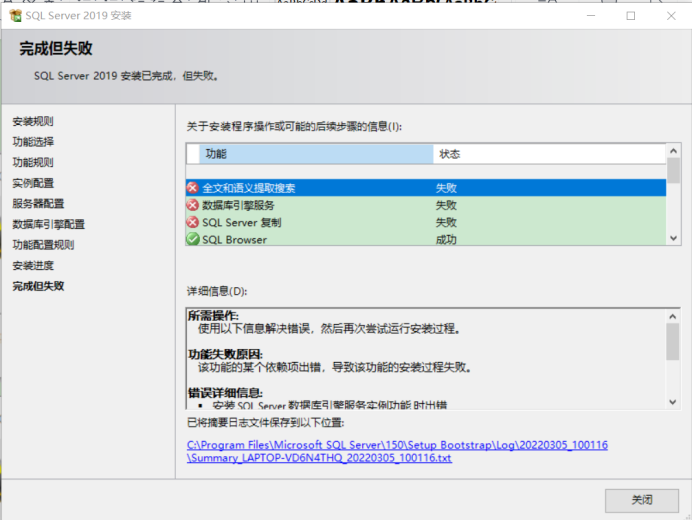Select the 数据库引擎服务 row
The width and height of the screenshot is (692, 521).
coord(426,205)
